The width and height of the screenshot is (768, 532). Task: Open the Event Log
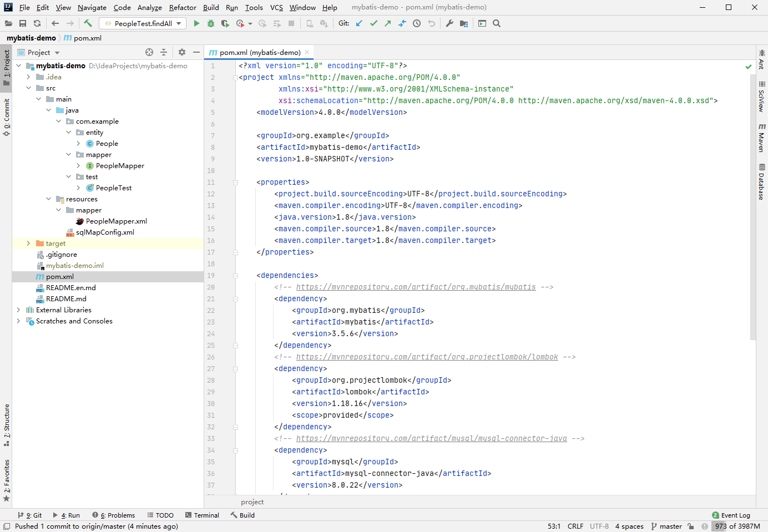coord(731,515)
